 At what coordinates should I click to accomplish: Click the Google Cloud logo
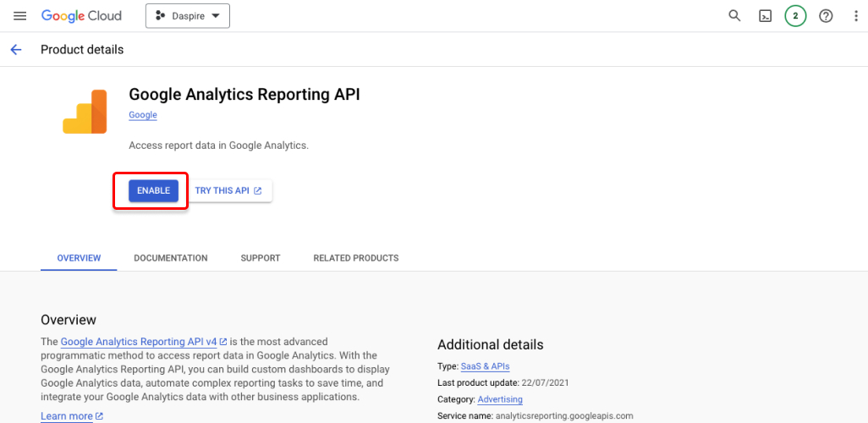pos(81,16)
